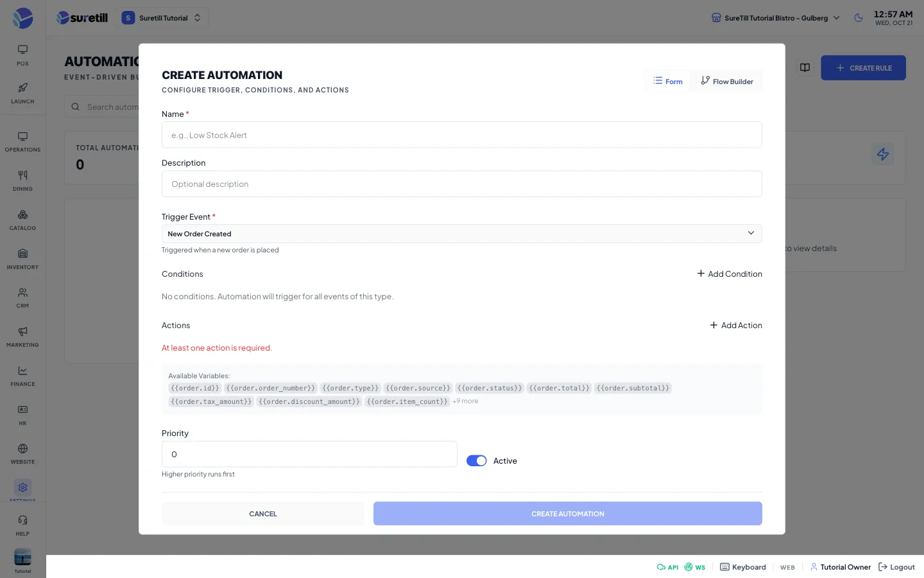Cancel the automation dialog
The image size is (924, 578).
pos(263,514)
